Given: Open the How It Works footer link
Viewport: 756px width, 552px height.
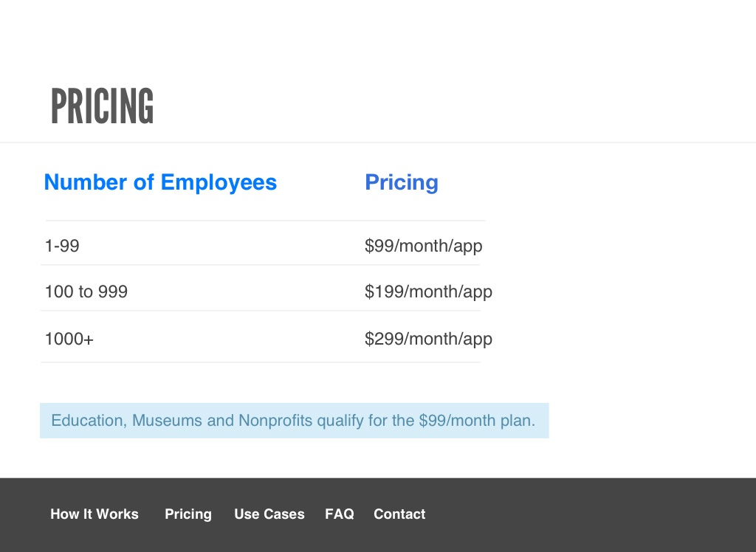Looking at the screenshot, I should point(94,514).
